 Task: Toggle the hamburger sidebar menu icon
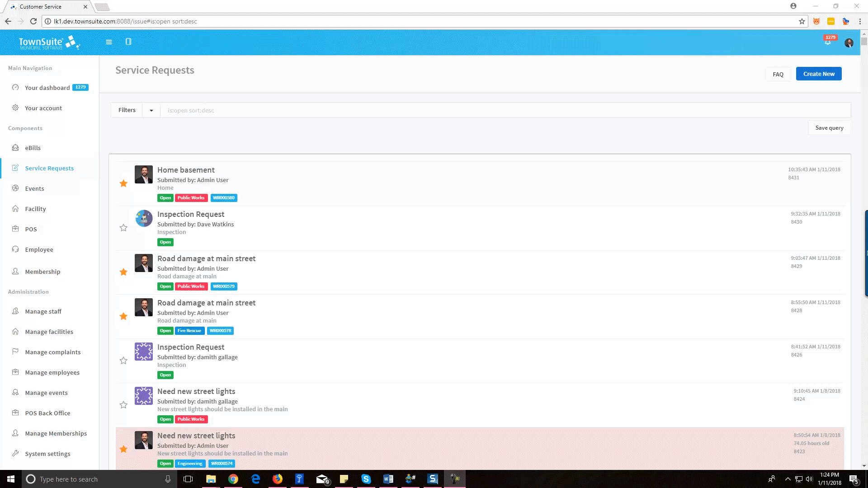tap(108, 42)
